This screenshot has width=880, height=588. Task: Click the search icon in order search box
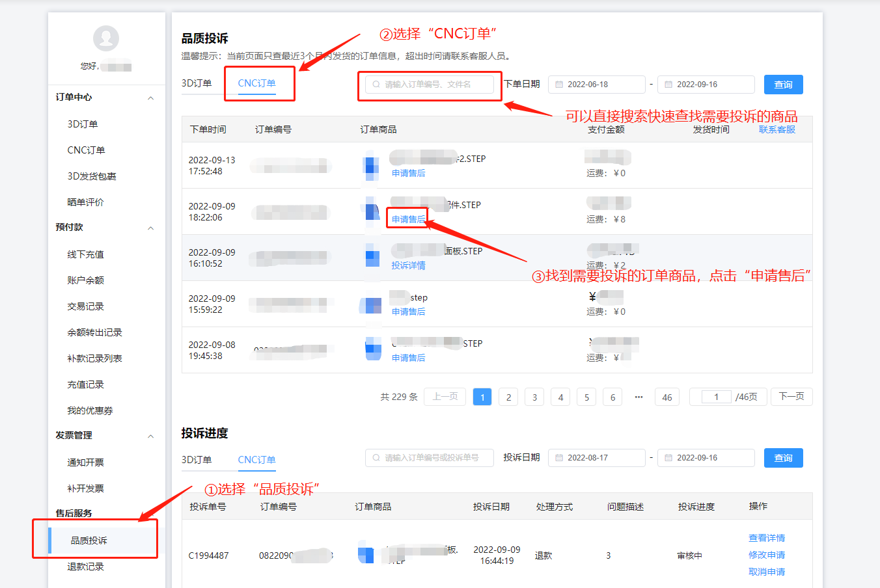376,85
